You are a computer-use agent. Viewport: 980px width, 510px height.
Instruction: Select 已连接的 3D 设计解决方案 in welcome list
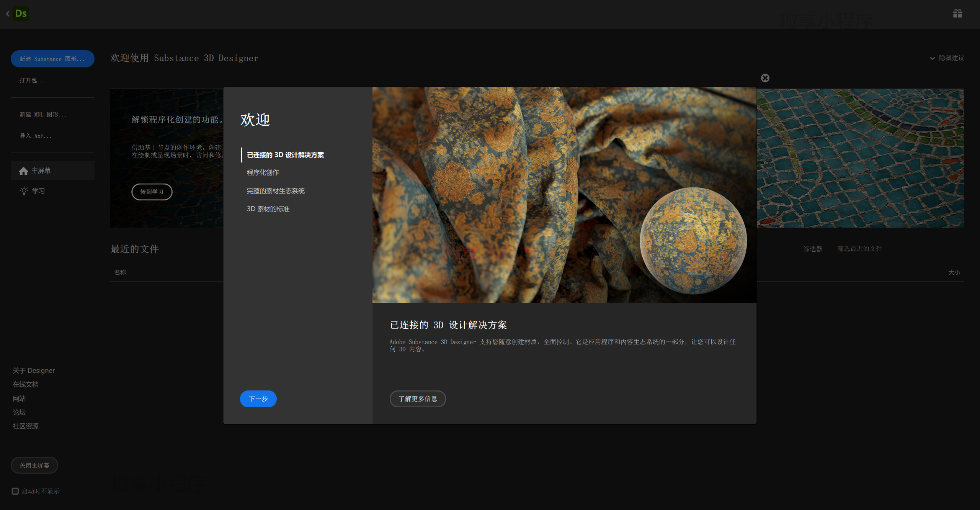point(285,155)
